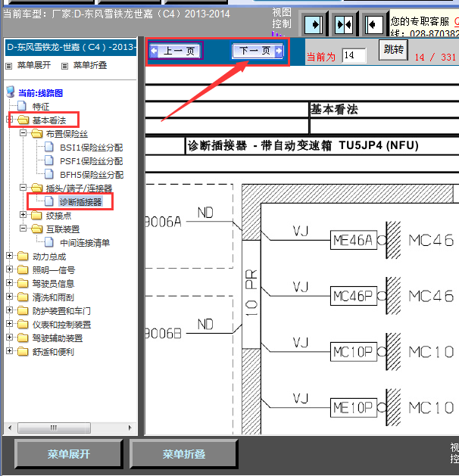Click the 布置保险丝 folder icon
Viewport: 459px width, 476px height.
click(37, 133)
